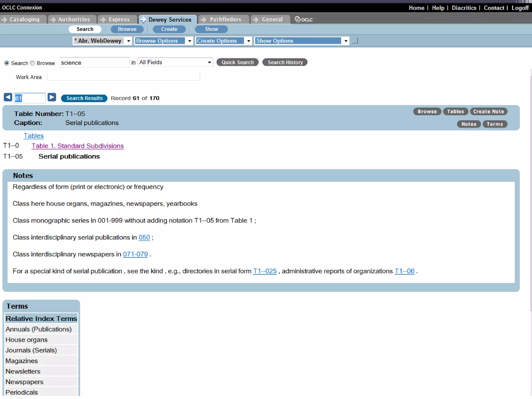Go to the previous record arrow
Image resolution: width=532 pixels, height=399 pixels.
tap(8, 97)
